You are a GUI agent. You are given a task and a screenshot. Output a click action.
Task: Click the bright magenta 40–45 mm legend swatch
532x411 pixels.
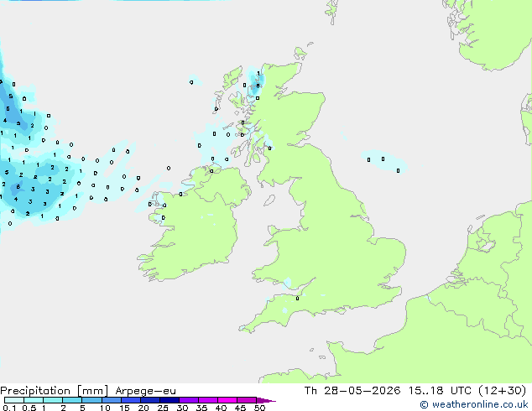coord(227,400)
